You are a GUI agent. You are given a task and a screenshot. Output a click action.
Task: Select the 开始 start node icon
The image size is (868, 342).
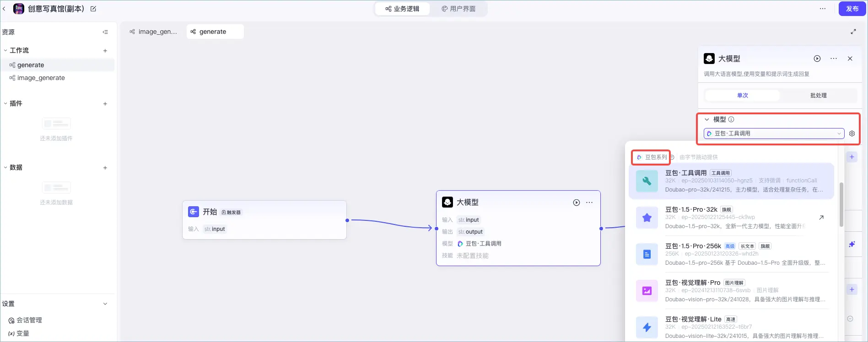click(194, 212)
